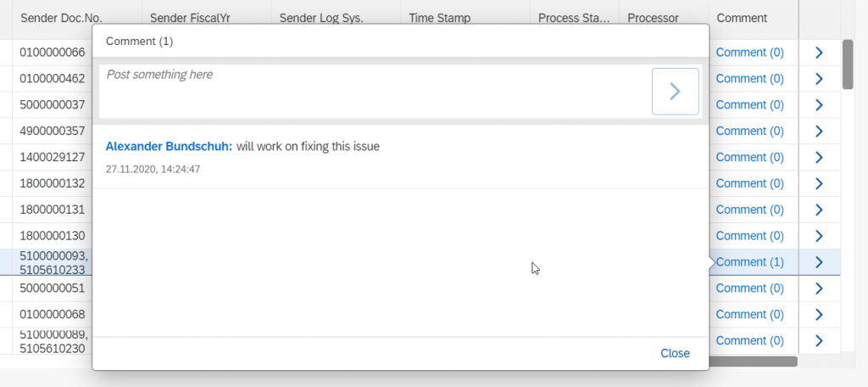Open details chevron for document 1800000132
This screenshot has height=387, width=868.
(x=820, y=183)
